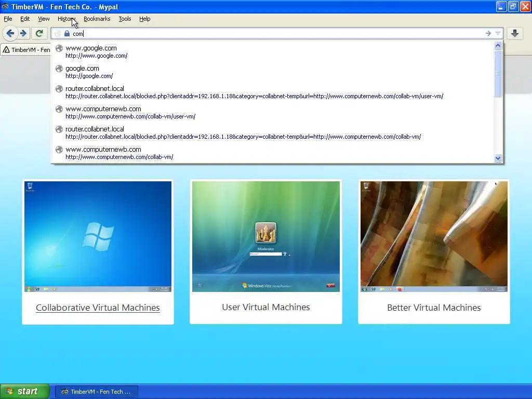Click the suggestion list scroll-down arrow
532x399 pixels.
(498, 158)
